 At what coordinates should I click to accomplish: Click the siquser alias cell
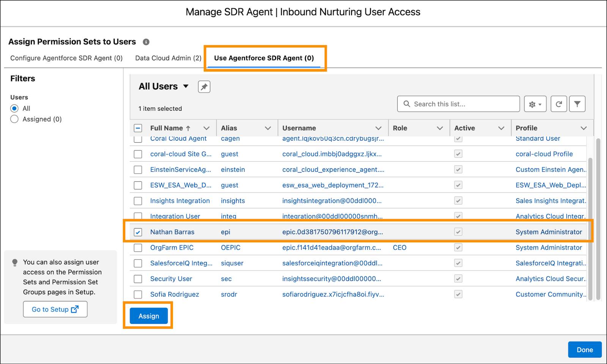232,263
